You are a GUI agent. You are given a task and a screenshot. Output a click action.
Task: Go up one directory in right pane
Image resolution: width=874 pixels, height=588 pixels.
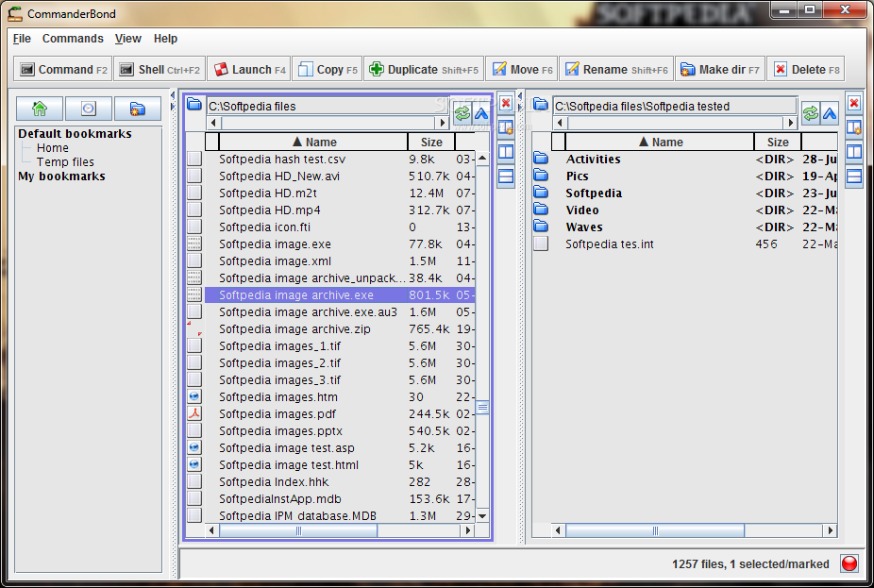click(830, 113)
